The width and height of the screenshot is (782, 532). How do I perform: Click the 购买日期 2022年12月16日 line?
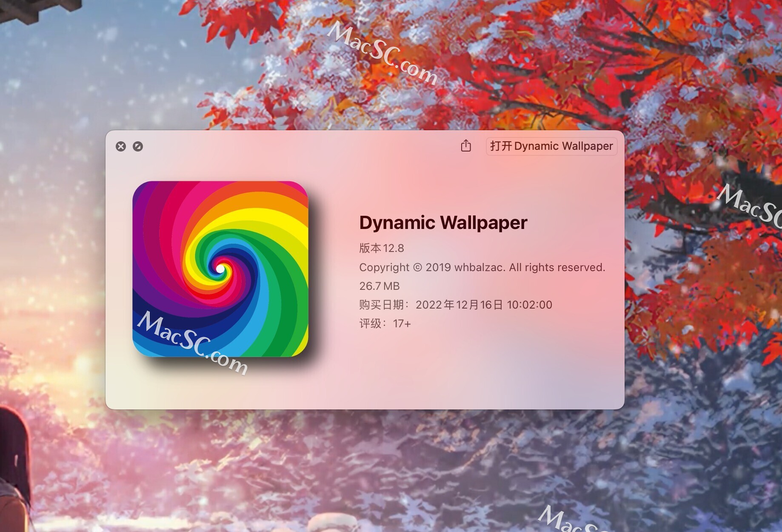(456, 305)
